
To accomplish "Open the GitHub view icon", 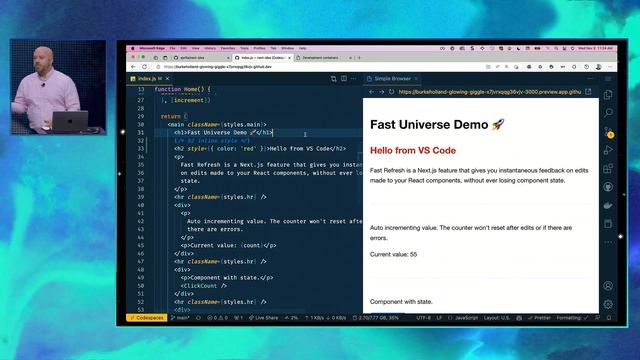I will coord(608,187).
